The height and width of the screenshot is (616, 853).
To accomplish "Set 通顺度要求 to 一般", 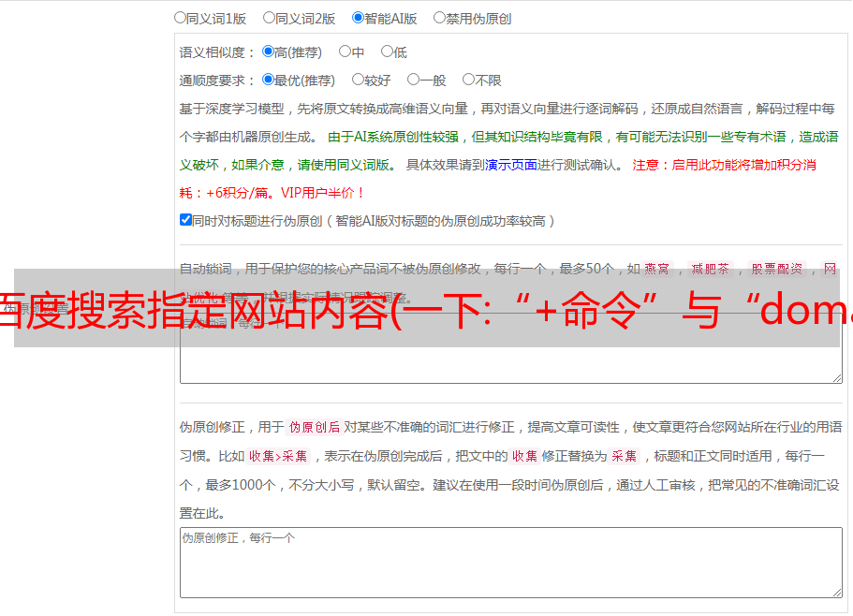I will [x=414, y=80].
